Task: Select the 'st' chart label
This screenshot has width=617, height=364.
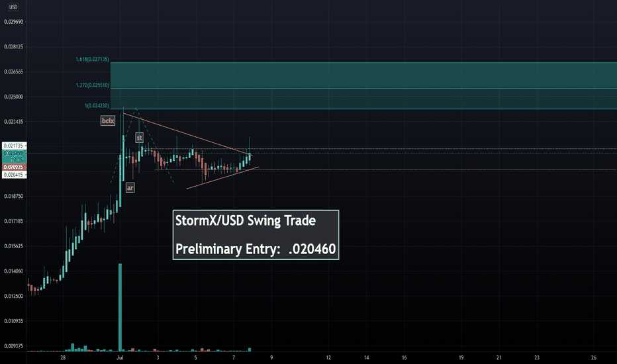Action: [139, 138]
